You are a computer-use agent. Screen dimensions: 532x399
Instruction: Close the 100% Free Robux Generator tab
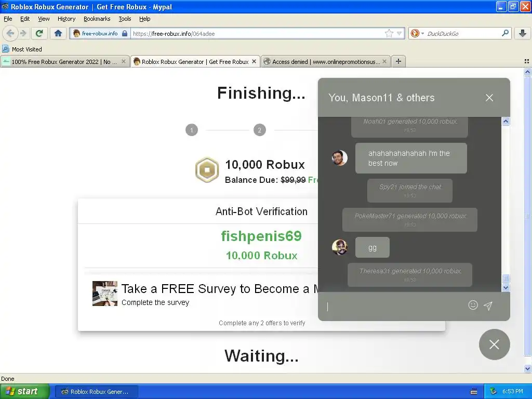(x=124, y=61)
